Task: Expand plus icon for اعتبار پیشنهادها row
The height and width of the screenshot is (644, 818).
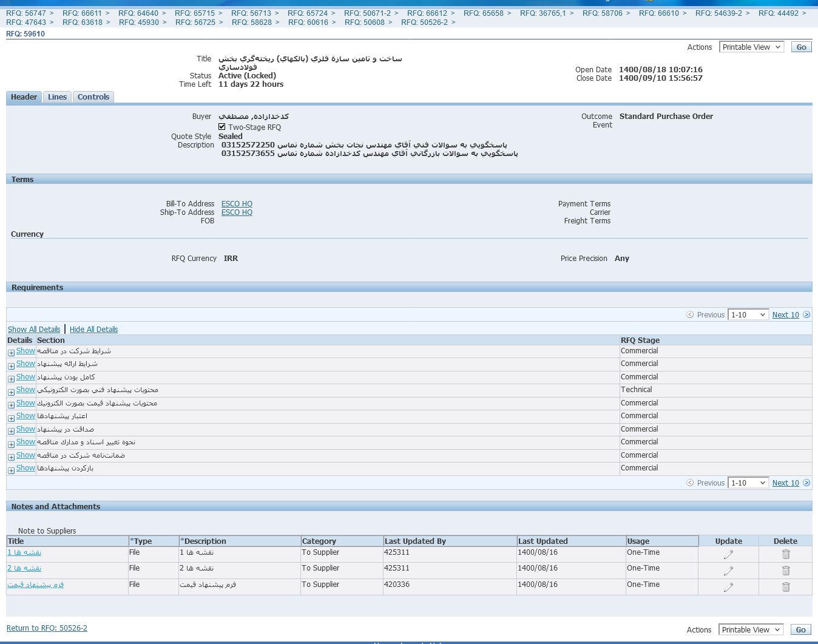Action: click(11, 418)
